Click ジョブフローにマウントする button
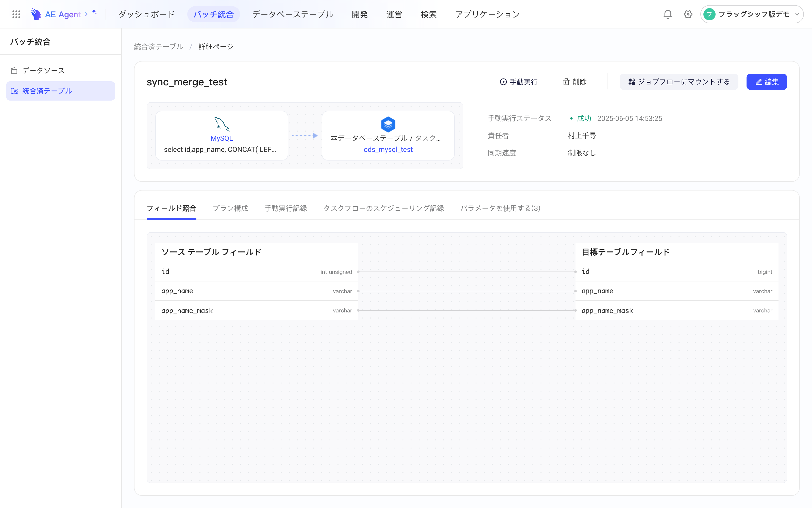Viewport: 812px width, 508px height. point(679,82)
